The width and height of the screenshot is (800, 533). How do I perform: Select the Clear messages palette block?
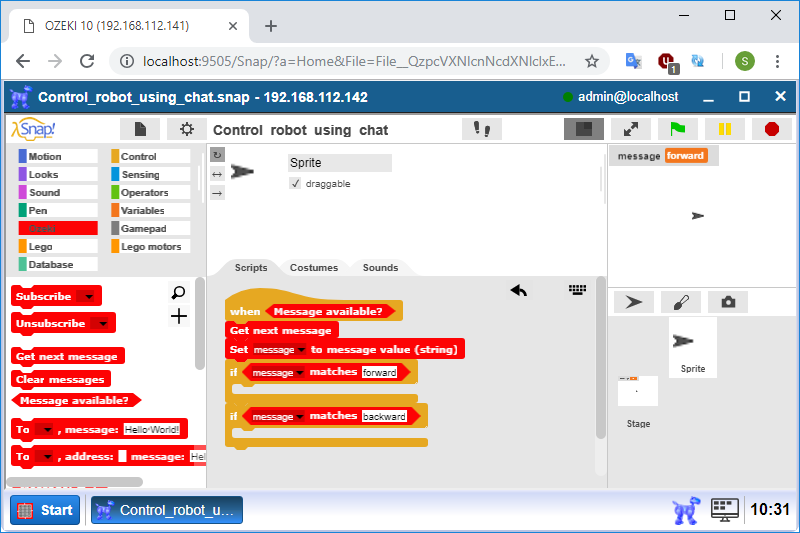click(60, 379)
